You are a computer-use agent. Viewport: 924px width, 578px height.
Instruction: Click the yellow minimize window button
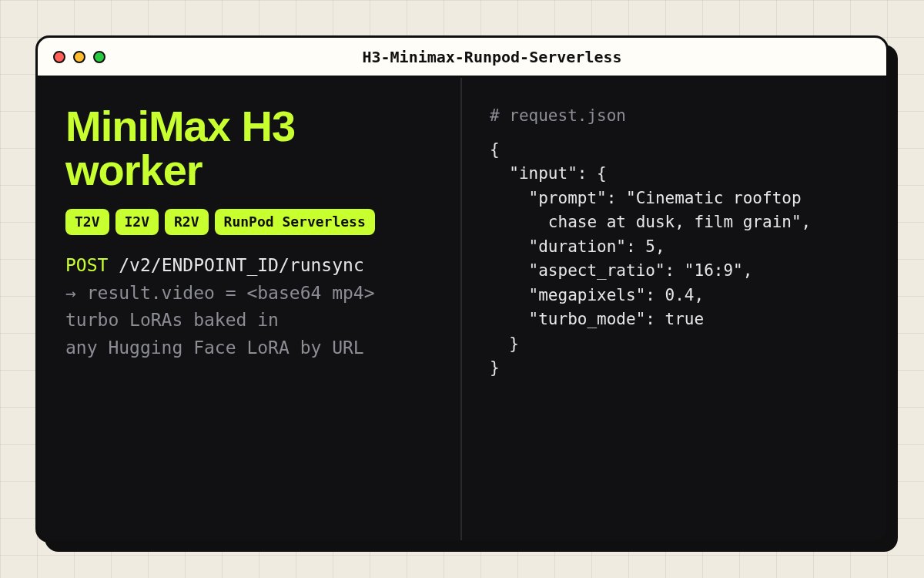click(79, 57)
